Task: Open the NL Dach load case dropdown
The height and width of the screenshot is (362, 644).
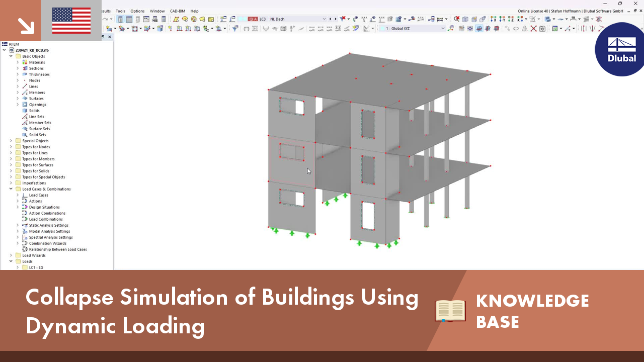Action: click(324, 19)
